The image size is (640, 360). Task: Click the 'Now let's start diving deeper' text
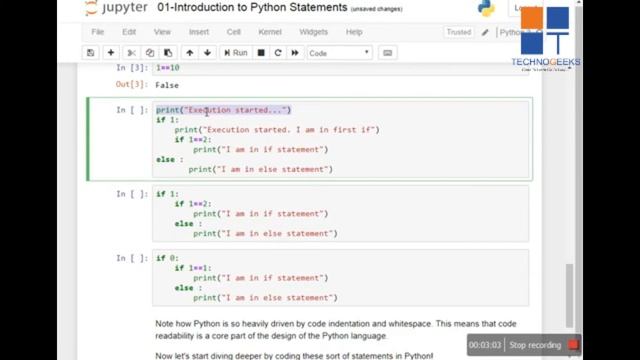pyautogui.click(x=294, y=356)
